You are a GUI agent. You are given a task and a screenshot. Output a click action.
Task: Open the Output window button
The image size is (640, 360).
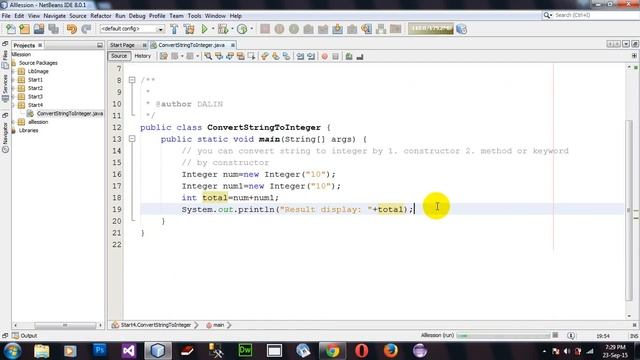click(x=24, y=336)
